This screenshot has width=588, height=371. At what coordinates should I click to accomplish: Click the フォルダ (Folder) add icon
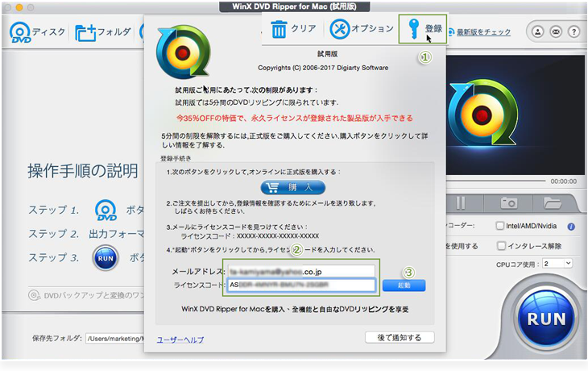pyautogui.click(x=86, y=33)
